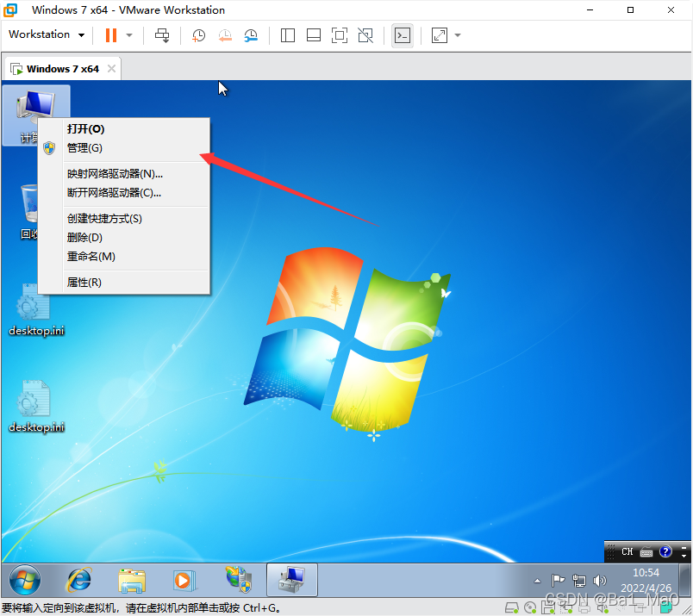Click the CD/DVD device status icon

pyautogui.click(x=530, y=608)
